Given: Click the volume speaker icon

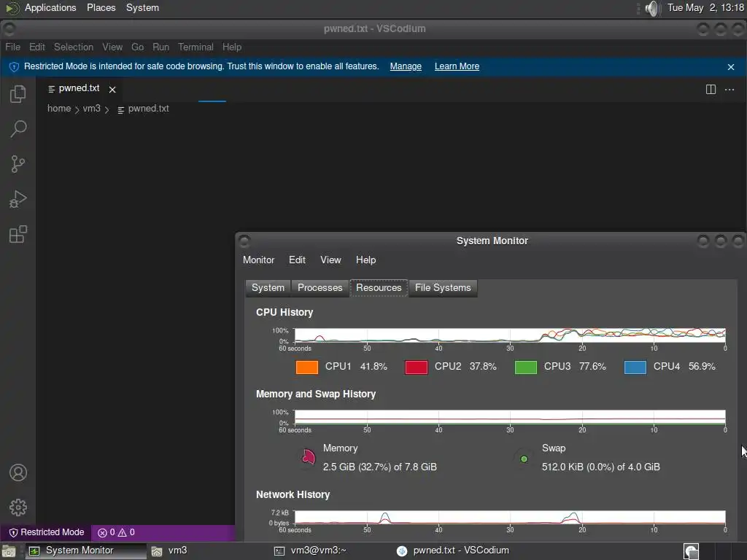Looking at the screenshot, I should [651, 8].
